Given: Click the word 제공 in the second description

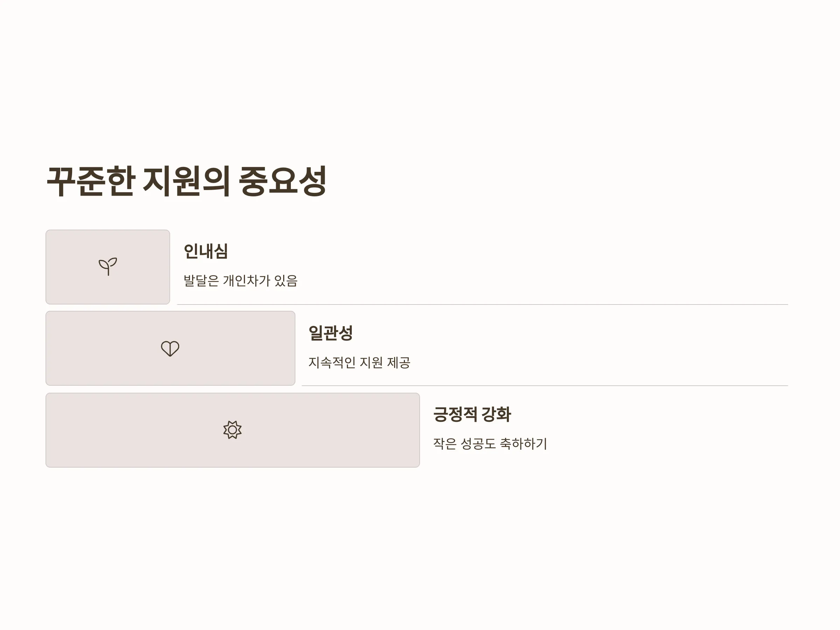Looking at the screenshot, I should [x=399, y=362].
